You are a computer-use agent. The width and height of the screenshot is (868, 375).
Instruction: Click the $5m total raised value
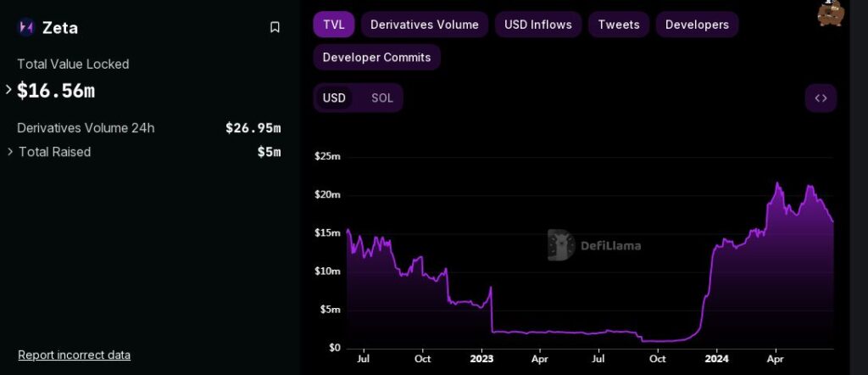point(269,152)
